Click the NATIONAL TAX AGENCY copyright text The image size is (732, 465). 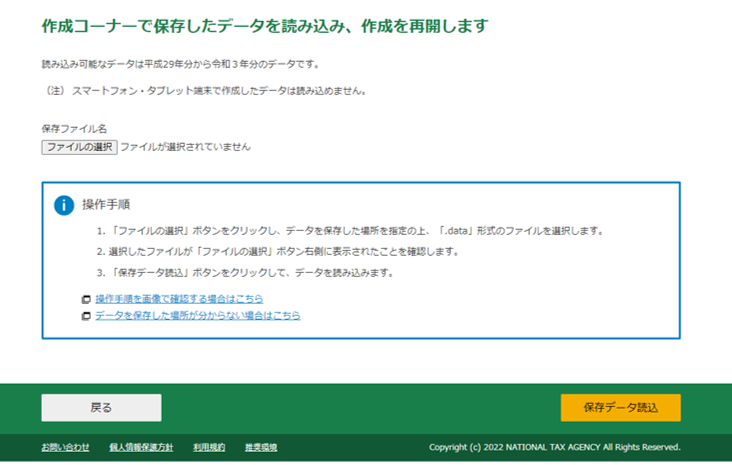point(554,447)
